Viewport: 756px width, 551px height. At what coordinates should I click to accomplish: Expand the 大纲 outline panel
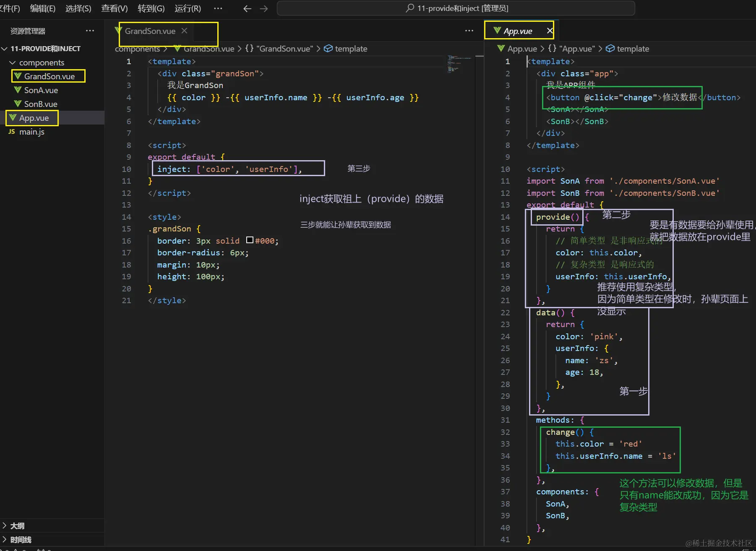click(17, 526)
